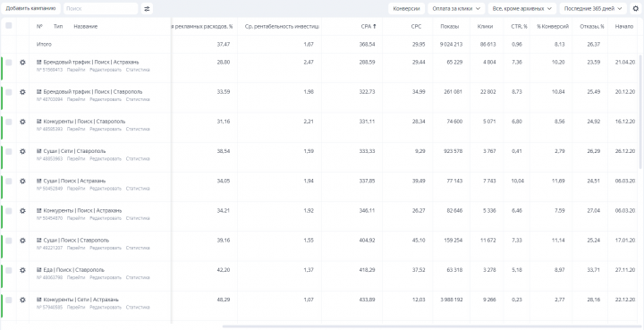Click campaign number № 57940585
Viewport: 644px width, 330px height.
click(50, 307)
